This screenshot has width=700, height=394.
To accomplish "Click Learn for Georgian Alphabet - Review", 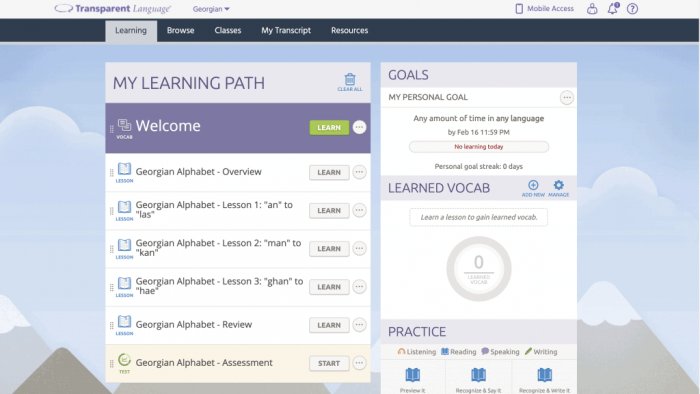I will (329, 325).
